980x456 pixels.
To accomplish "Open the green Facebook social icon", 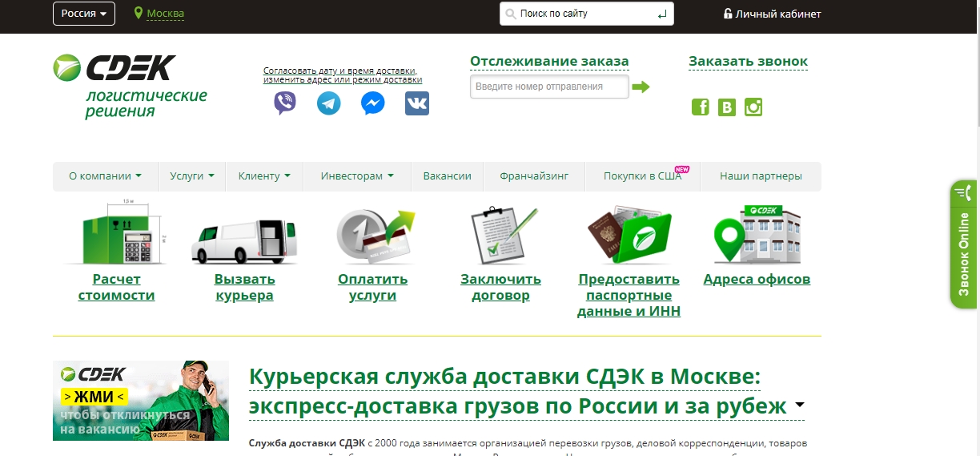I will coord(700,107).
